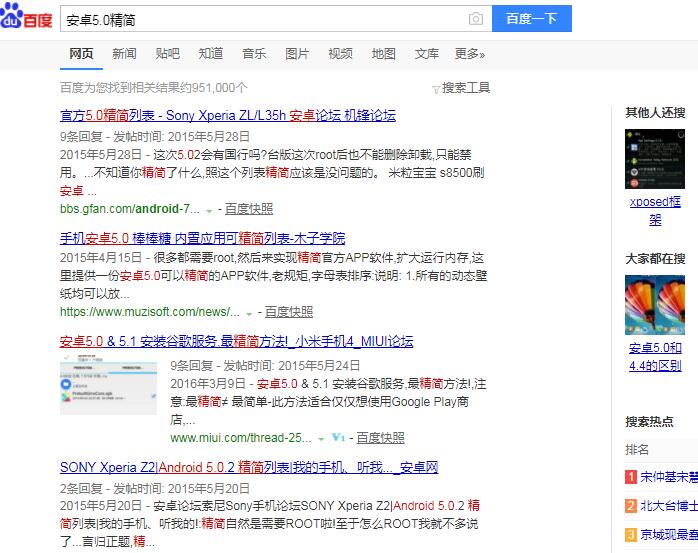
Task: Open 搜索工具 filter tools
Action: click(461, 88)
